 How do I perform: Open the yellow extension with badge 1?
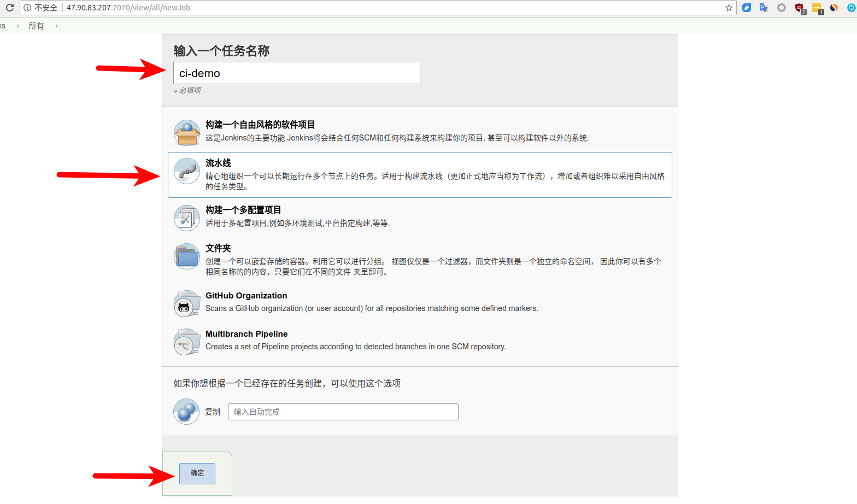[817, 8]
